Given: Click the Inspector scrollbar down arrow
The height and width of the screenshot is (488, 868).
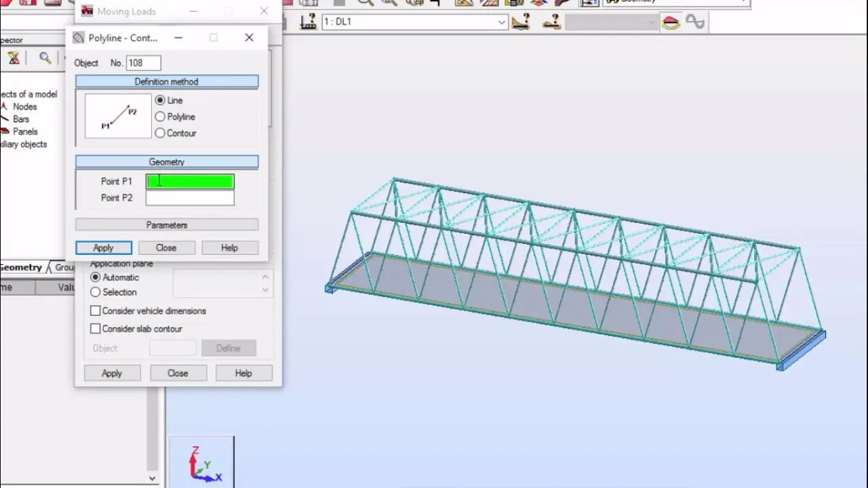Looking at the screenshot, I should pos(152,478).
